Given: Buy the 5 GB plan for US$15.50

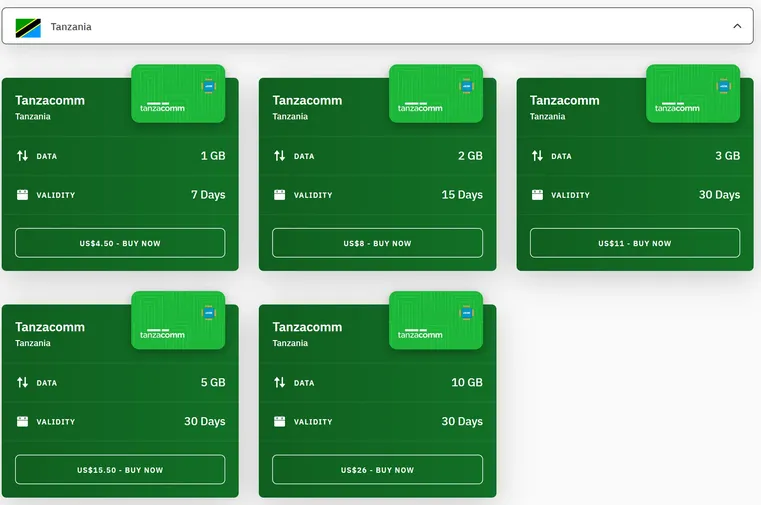Looking at the screenshot, I should pos(120,470).
